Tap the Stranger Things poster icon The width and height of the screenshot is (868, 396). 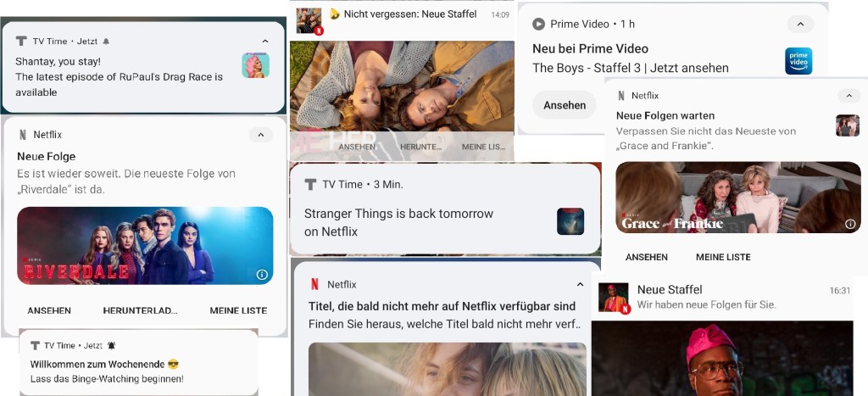(570, 221)
